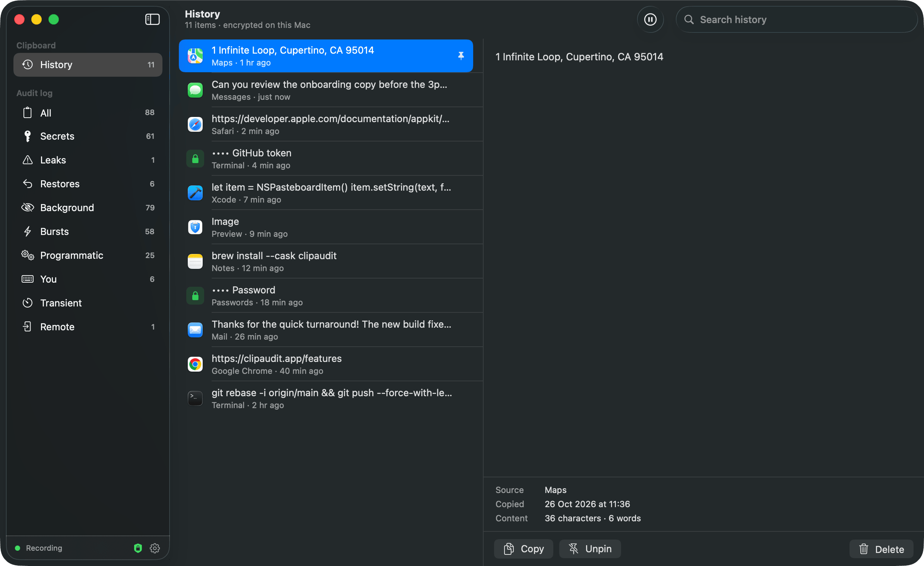Open the Bursts lightning bolt category
Screen dimensions: 924x566
[88, 232]
